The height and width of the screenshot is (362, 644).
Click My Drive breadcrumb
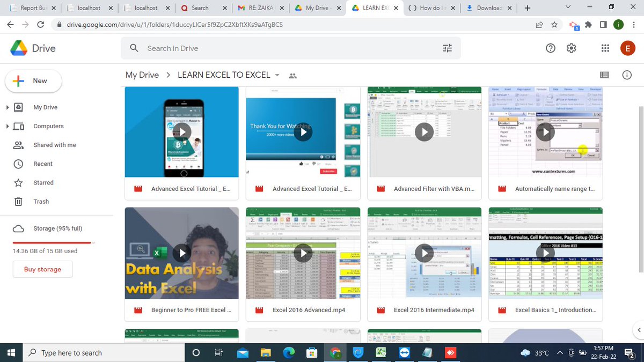(x=142, y=75)
